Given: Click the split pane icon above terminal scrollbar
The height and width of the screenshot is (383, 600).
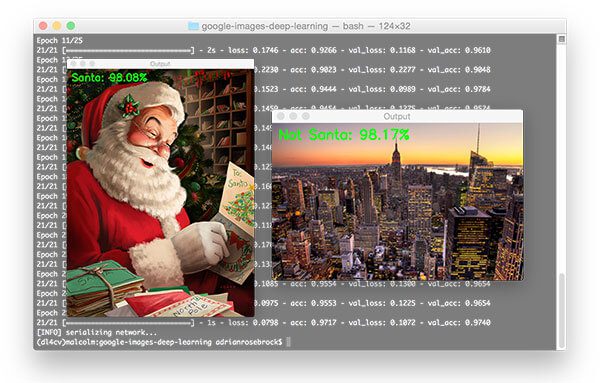Looking at the screenshot, I should [561, 39].
